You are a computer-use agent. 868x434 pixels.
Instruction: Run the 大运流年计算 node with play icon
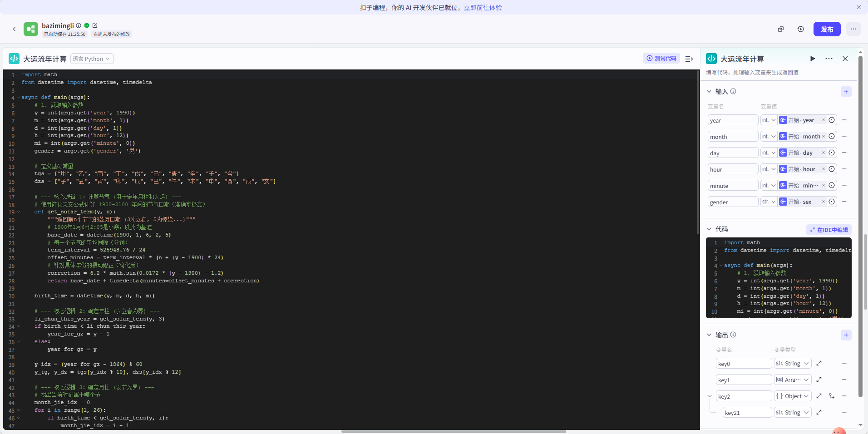coord(813,59)
